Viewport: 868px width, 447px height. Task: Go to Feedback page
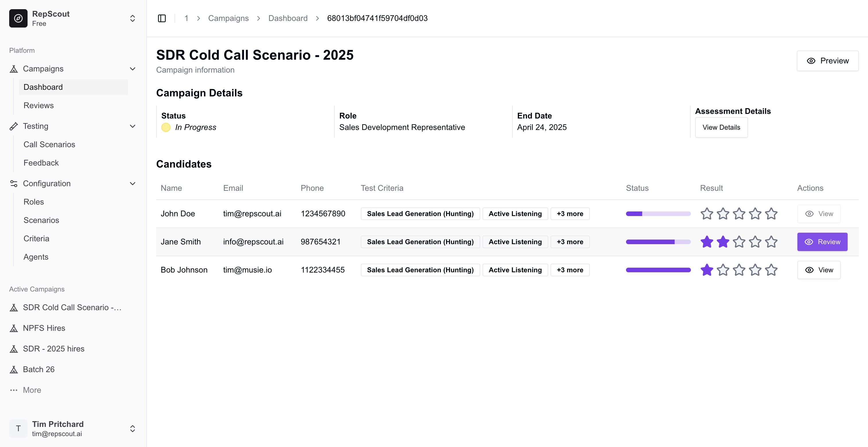coord(73,163)
